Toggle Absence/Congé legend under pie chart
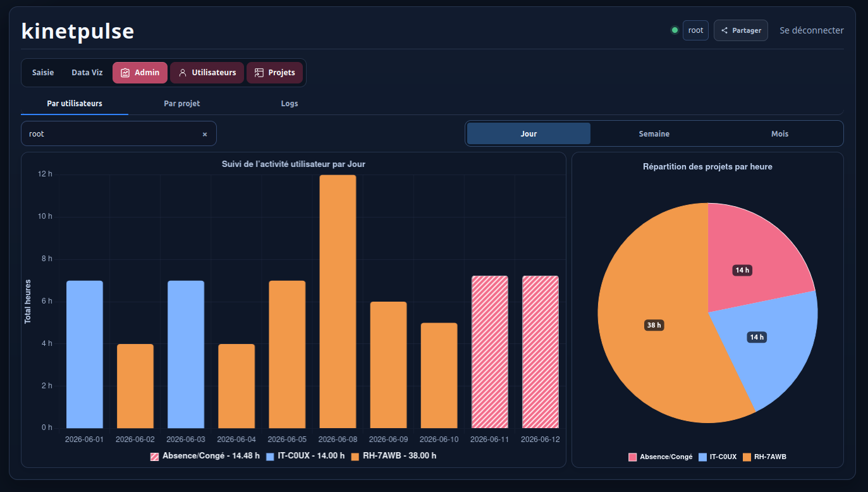Viewport: 868px width, 492px height. coord(660,457)
